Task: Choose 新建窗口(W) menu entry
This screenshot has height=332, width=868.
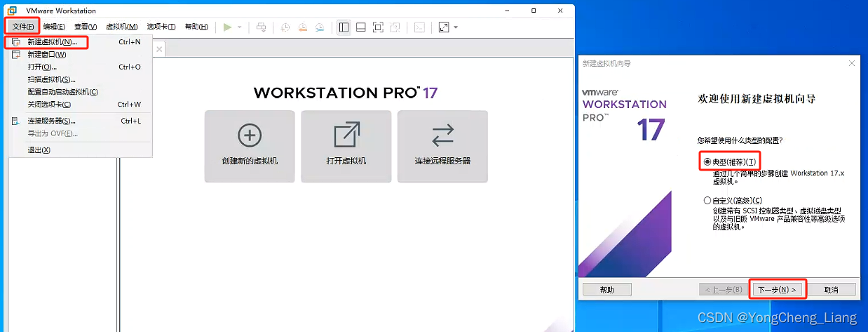Action: pyautogui.click(x=79, y=54)
